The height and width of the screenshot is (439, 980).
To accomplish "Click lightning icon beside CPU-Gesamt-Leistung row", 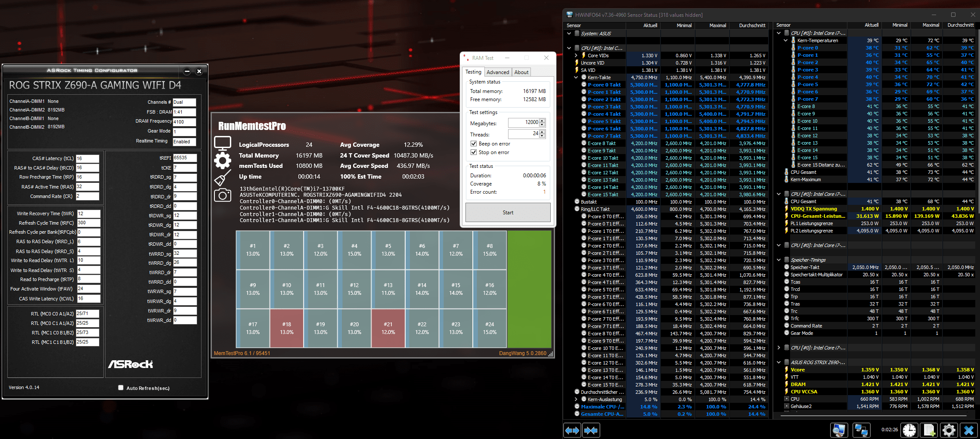I will [x=787, y=216].
